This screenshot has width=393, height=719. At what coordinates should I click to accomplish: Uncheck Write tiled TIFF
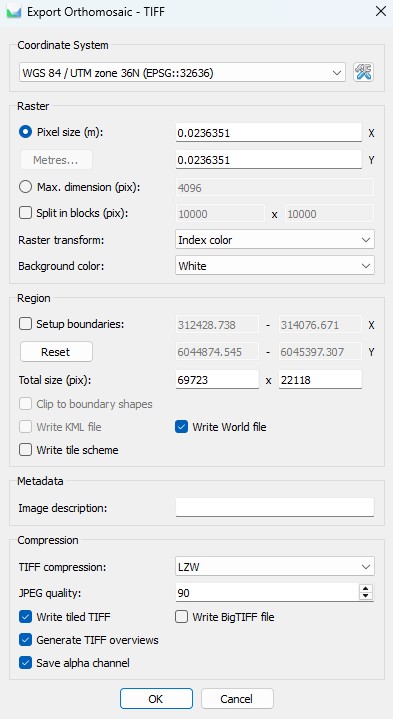click(x=25, y=617)
